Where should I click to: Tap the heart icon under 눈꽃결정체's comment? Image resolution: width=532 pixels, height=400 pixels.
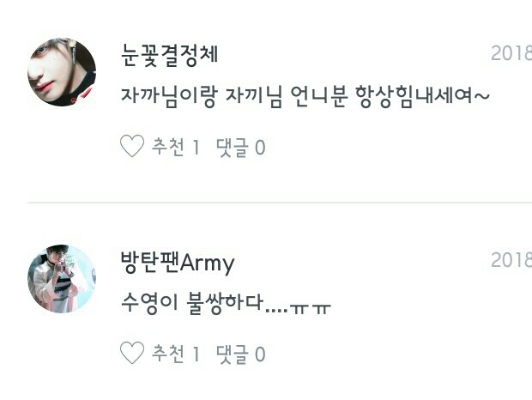click(x=132, y=146)
